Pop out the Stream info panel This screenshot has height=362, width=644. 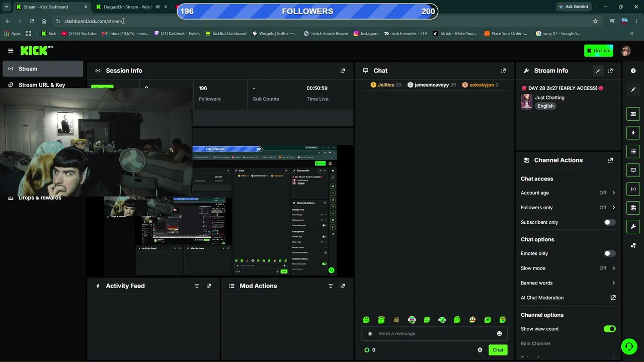(x=610, y=71)
